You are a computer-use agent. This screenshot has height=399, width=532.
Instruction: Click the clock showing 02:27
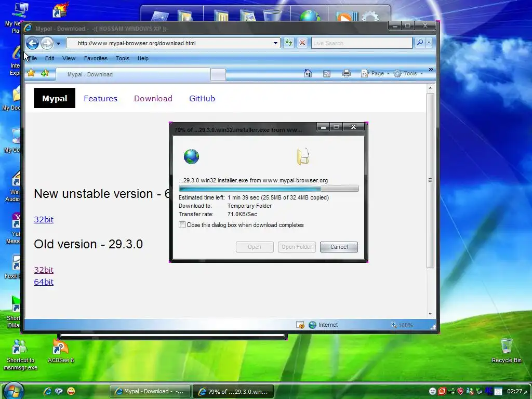tap(517, 391)
